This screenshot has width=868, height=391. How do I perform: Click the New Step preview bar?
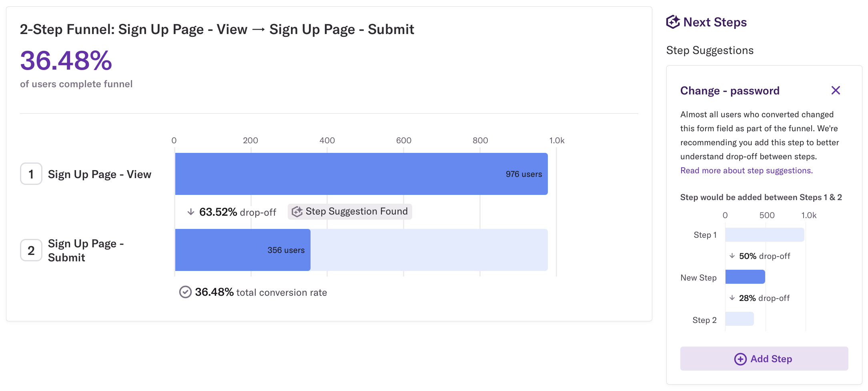click(745, 277)
